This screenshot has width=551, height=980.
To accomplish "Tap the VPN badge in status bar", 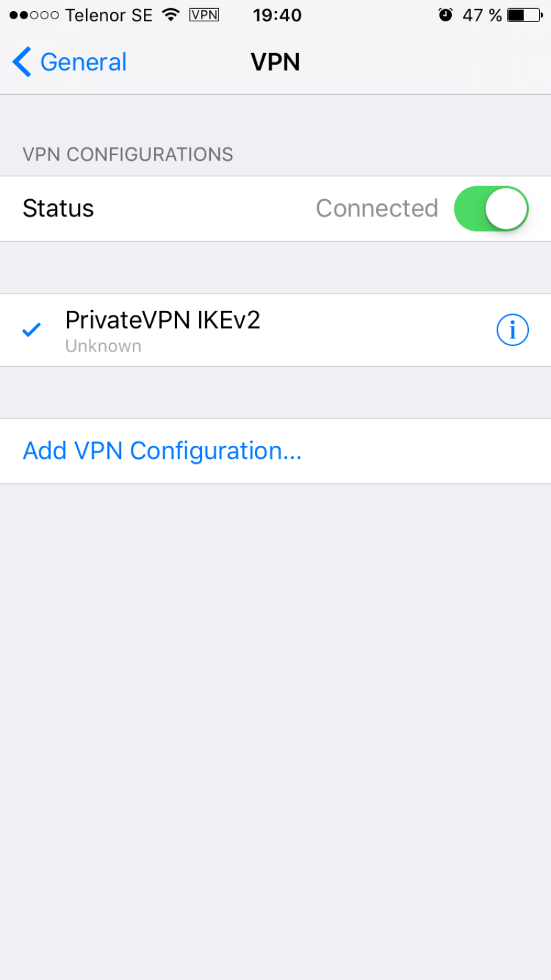I will click(x=204, y=15).
